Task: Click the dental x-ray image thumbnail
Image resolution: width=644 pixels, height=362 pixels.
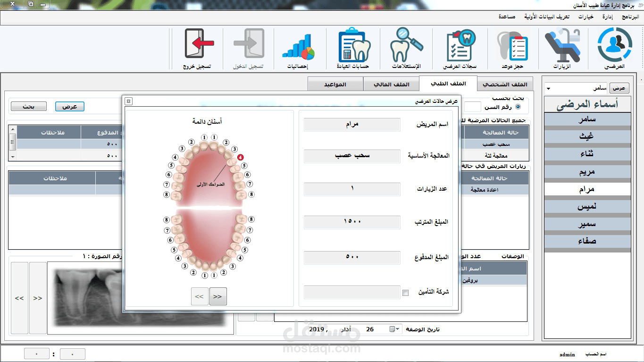Action: 141,298
